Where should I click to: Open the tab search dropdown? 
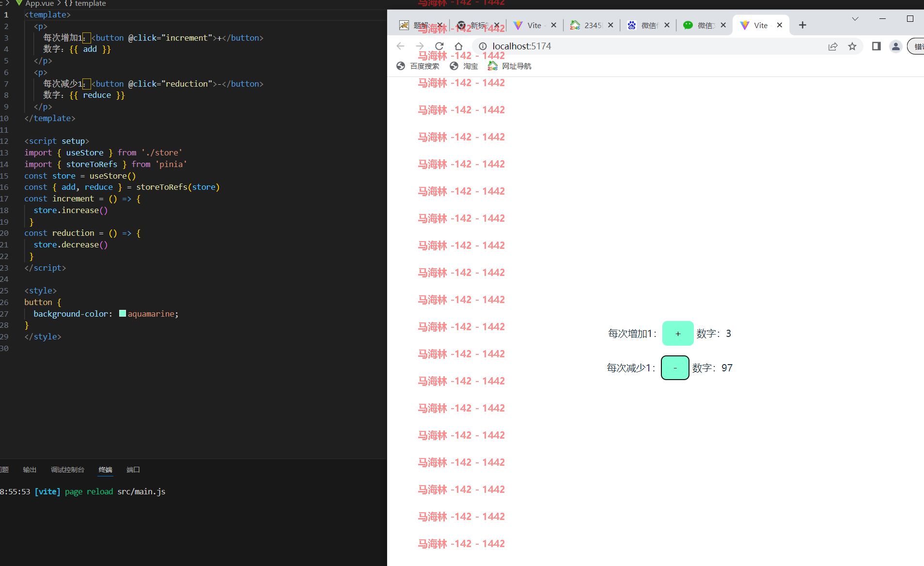(855, 19)
